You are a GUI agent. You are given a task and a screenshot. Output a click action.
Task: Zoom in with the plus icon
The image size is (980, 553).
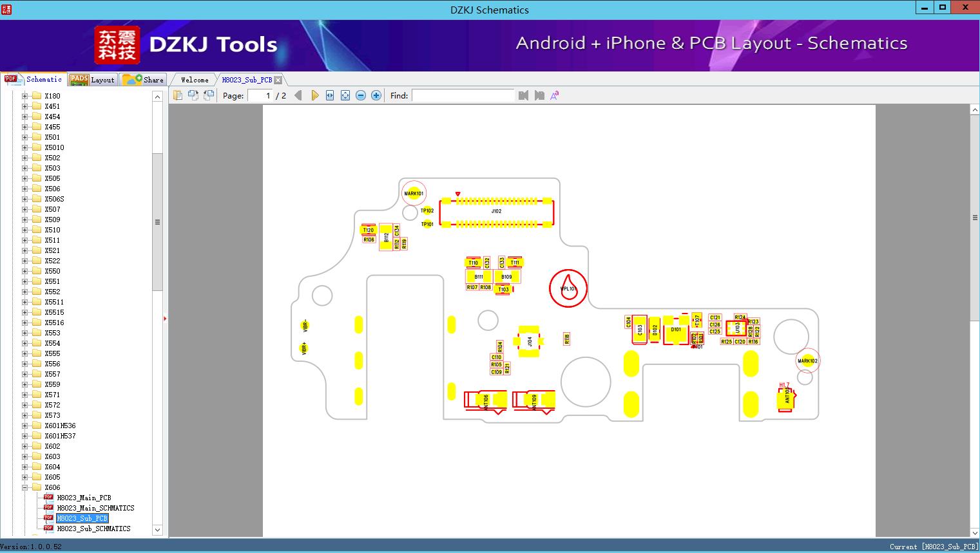pyautogui.click(x=376, y=95)
